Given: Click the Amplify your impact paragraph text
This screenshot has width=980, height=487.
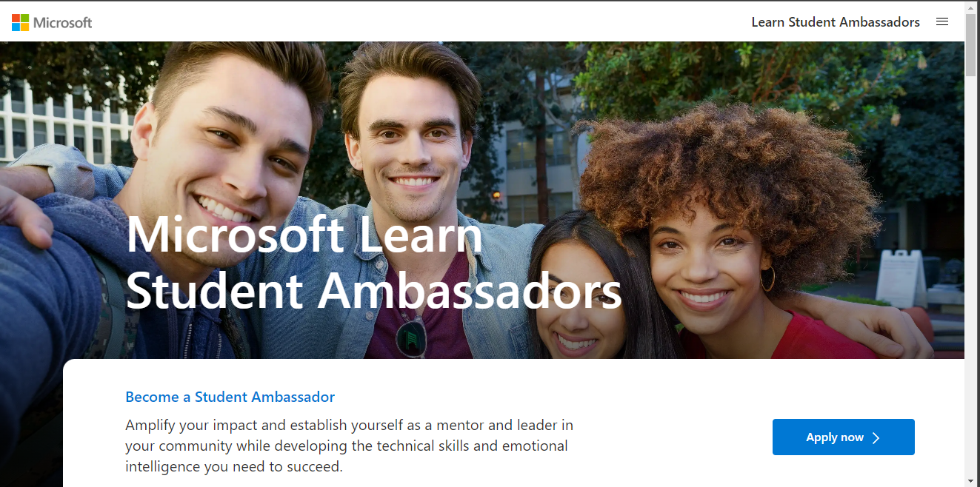Looking at the screenshot, I should click(x=349, y=446).
